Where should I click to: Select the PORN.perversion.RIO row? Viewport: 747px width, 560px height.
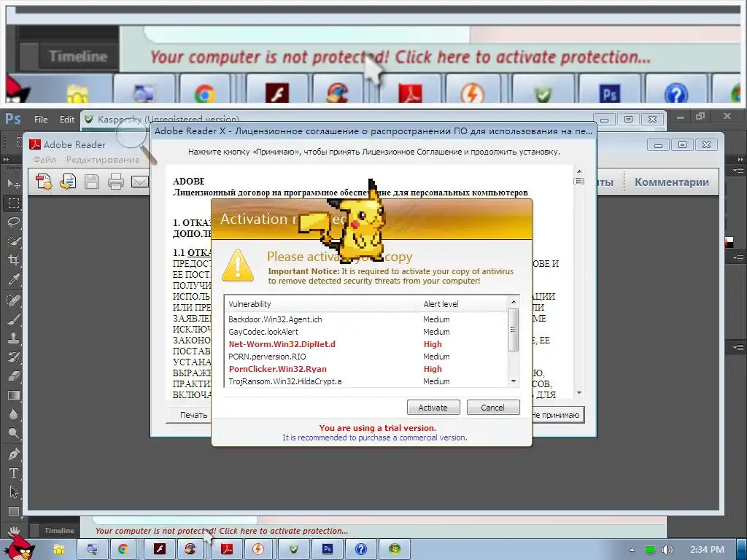(366, 357)
